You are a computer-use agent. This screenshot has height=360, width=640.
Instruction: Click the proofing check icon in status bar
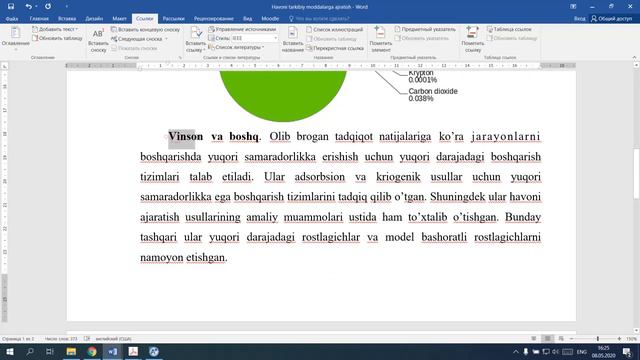coord(87,339)
